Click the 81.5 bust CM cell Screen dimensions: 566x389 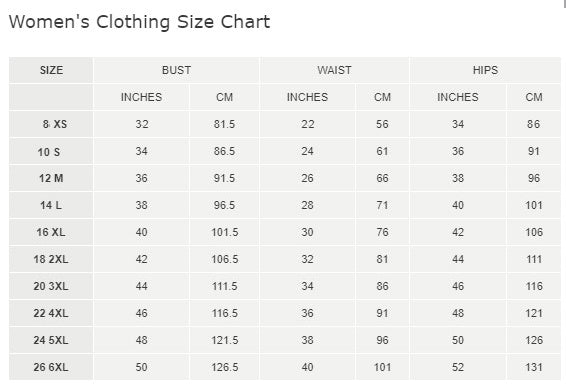coord(224,124)
